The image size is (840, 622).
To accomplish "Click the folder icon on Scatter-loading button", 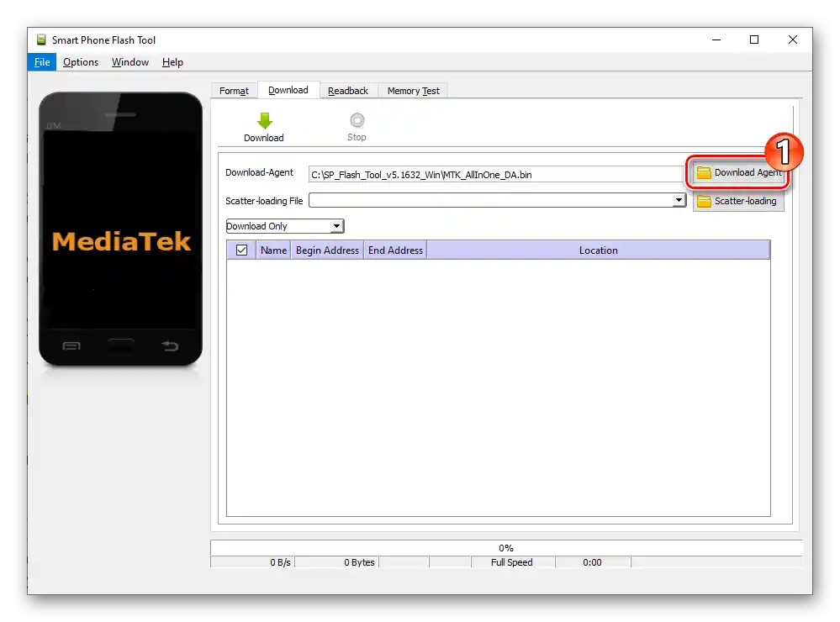I will pyautogui.click(x=704, y=201).
